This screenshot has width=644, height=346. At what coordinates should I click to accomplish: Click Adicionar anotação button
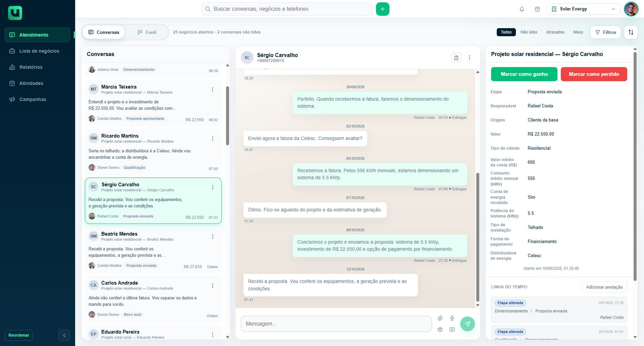point(604,287)
